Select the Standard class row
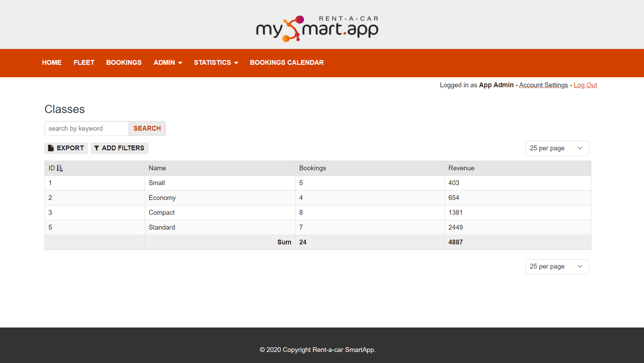The height and width of the screenshot is (363, 644). point(162,227)
